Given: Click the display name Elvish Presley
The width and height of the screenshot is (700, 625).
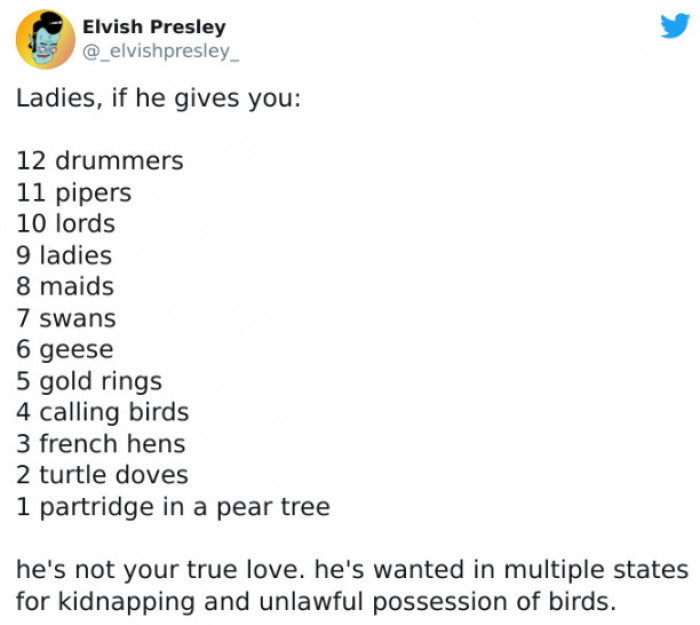Looking at the screenshot, I should click(154, 27).
